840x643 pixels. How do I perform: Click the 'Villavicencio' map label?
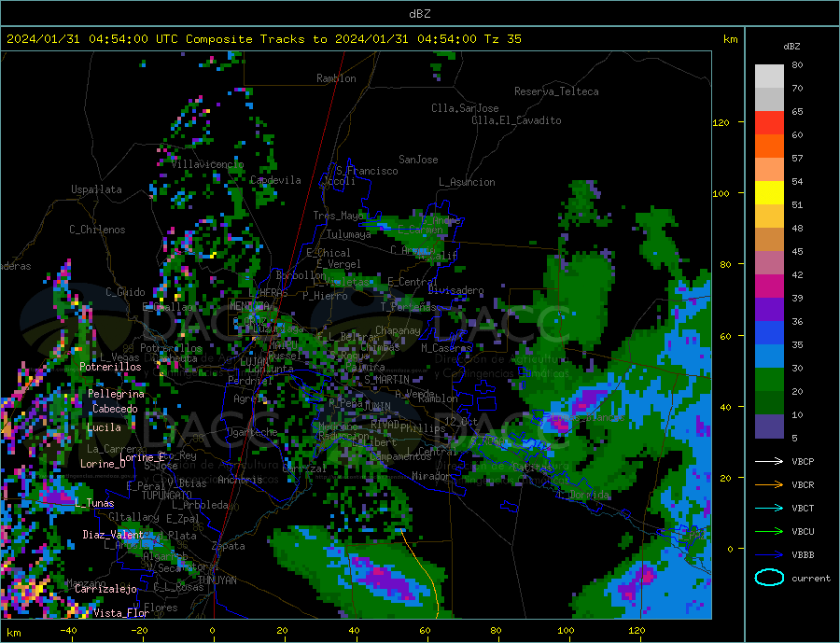click(x=207, y=164)
